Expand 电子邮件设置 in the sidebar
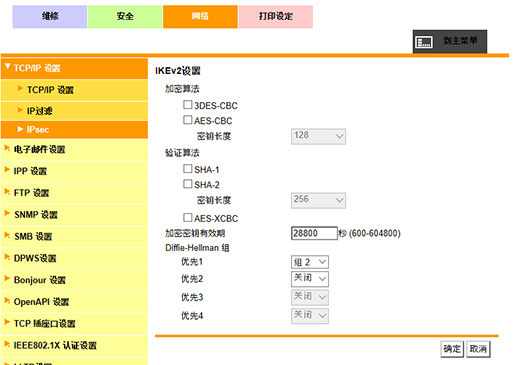 74,150
